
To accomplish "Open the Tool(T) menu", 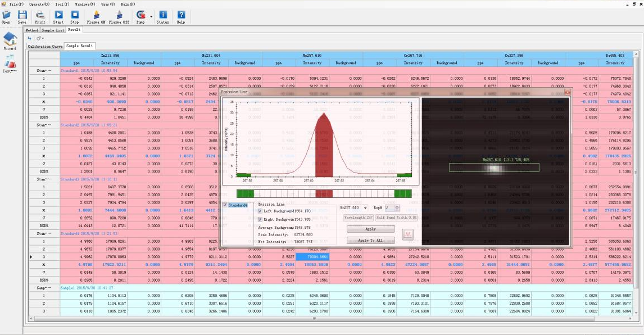I will 62,4.
